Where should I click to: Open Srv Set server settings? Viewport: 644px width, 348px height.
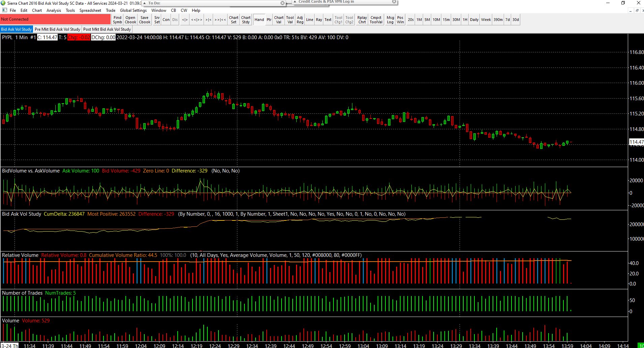157,20
